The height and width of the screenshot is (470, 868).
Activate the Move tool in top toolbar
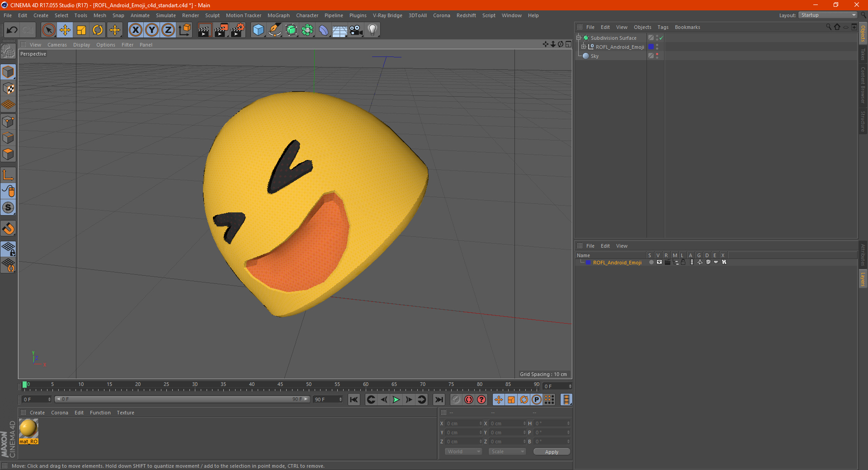pos(65,30)
